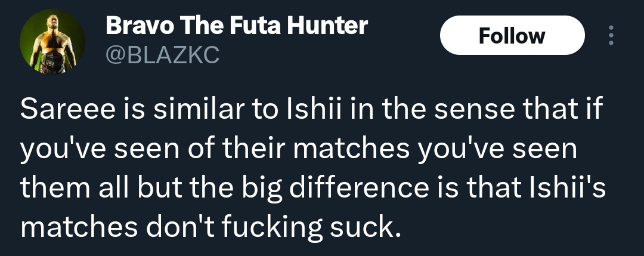Click the word "Hunter" in the display name
Image resolution: width=644 pixels, height=256 pixels.
click(x=327, y=26)
